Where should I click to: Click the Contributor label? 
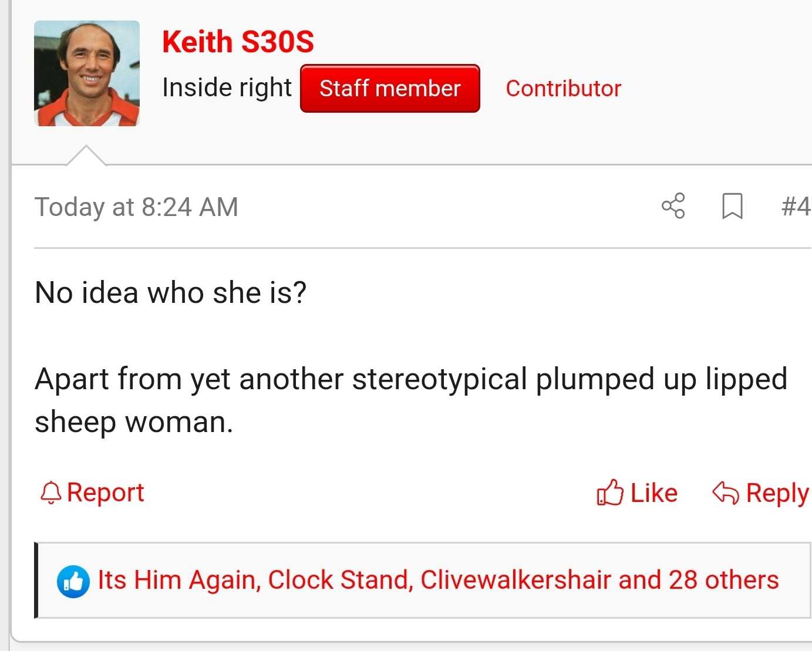[x=563, y=89]
